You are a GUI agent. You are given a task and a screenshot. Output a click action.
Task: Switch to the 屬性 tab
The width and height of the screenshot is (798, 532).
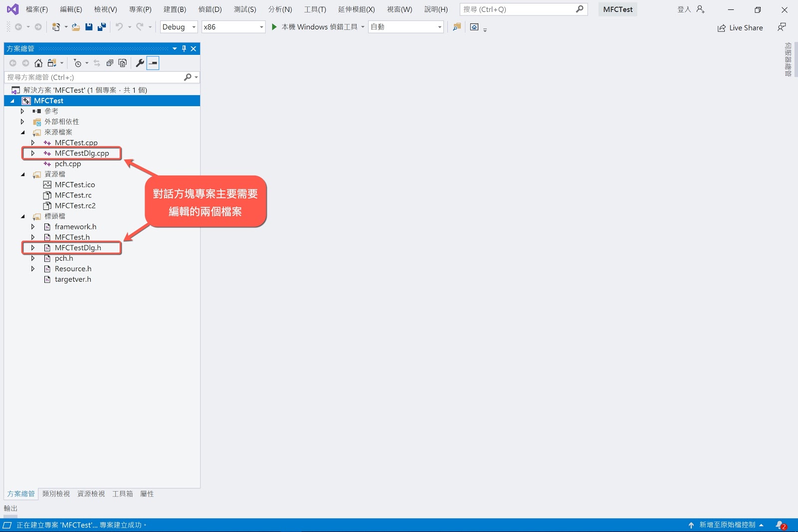tap(147, 494)
